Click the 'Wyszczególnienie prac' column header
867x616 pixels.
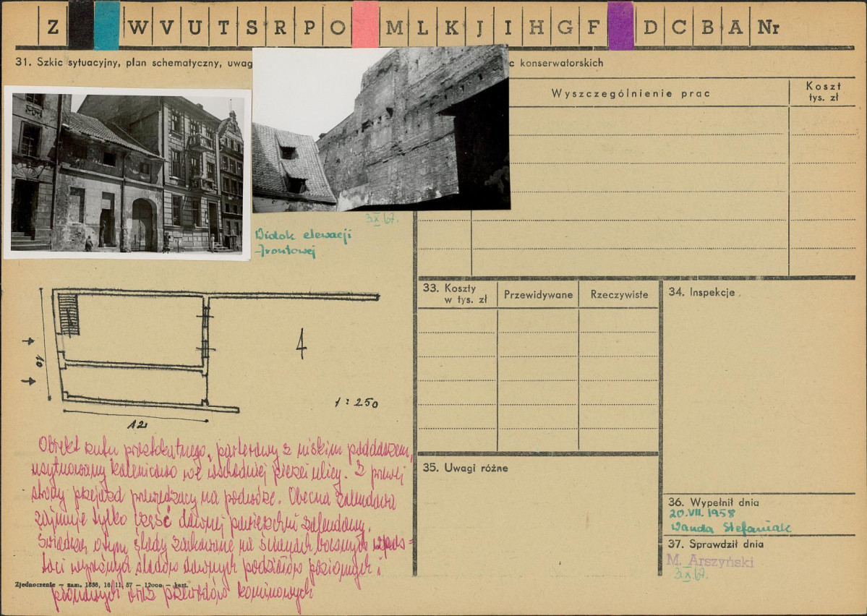point(630,93)
